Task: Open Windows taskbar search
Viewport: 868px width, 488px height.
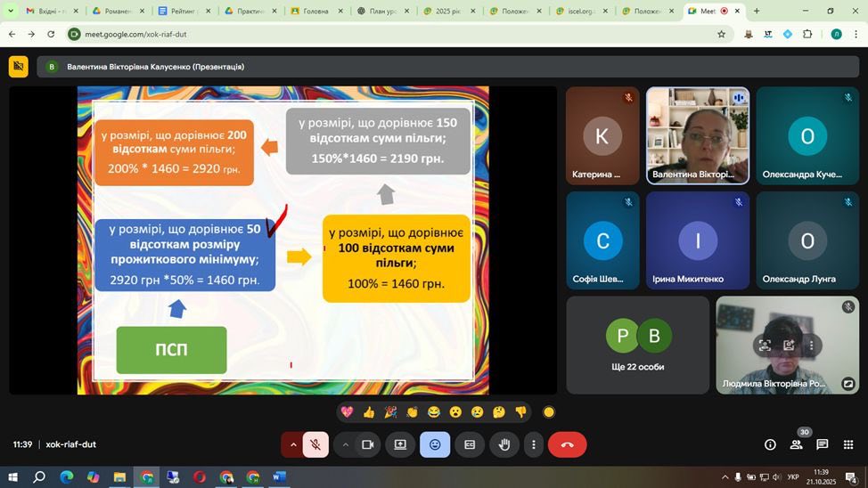Action: (x=39, y=477)
